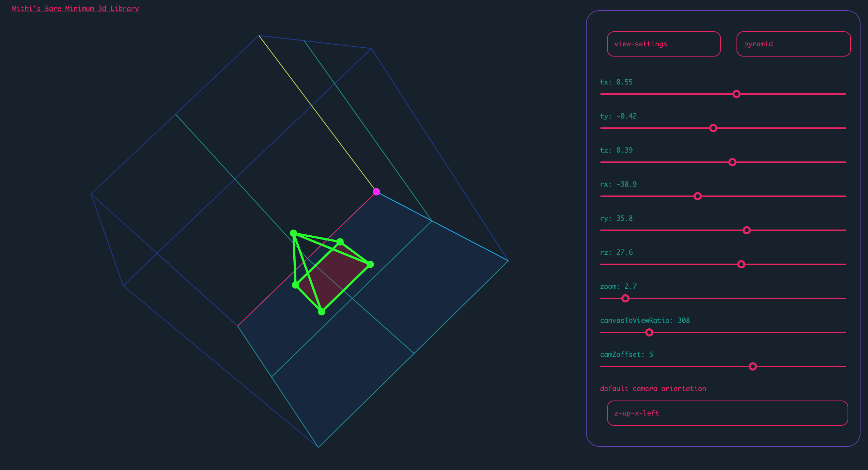Click the ry rotation slider knob
The width and height of the screenshot is (868, 470).
click(746, 230)
